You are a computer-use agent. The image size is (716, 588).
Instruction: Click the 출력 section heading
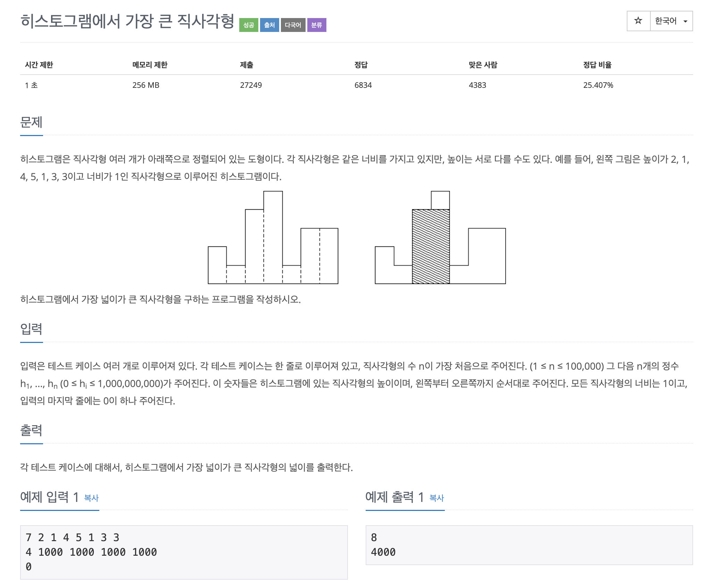31,430
